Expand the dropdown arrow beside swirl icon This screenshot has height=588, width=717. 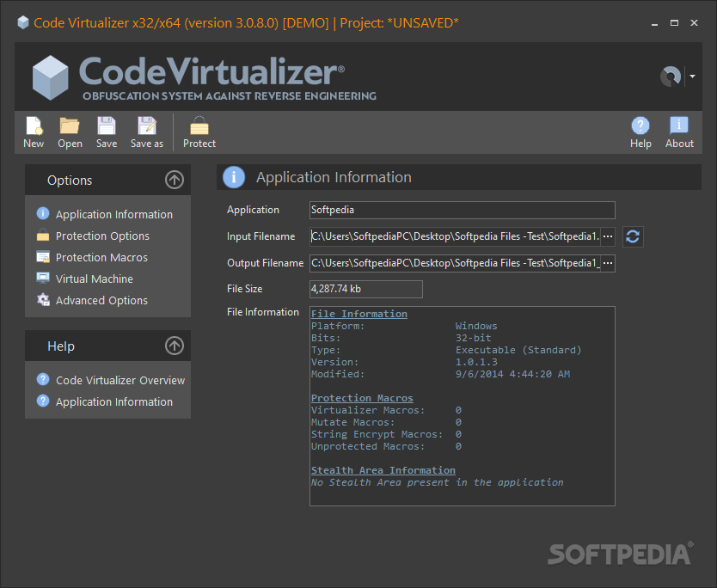click(x=693, y=77)
